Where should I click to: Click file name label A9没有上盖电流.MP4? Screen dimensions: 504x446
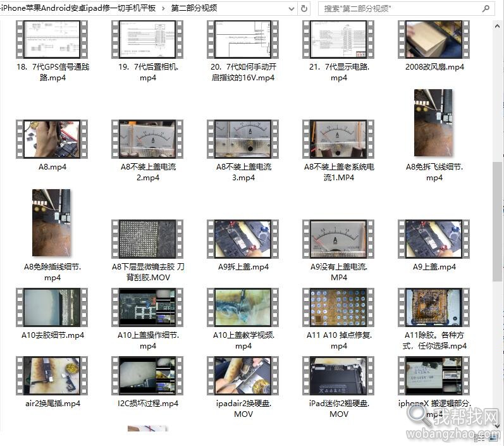pos(339,272)
